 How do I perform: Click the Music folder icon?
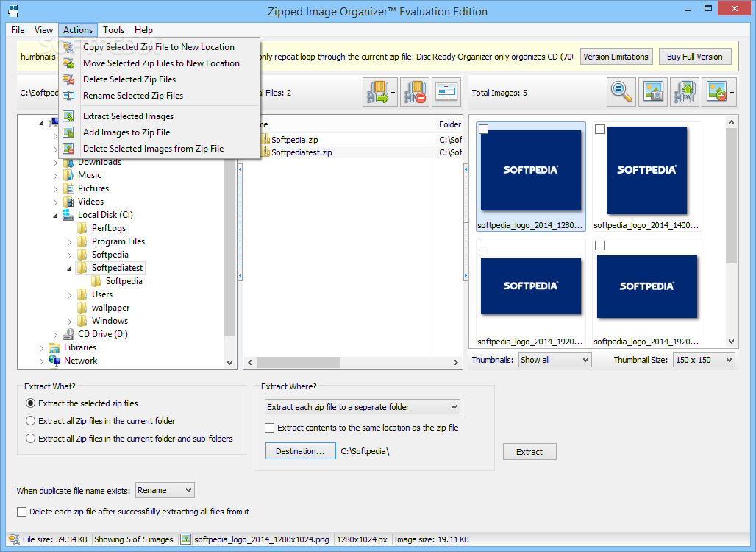click(x=68, y=175)
